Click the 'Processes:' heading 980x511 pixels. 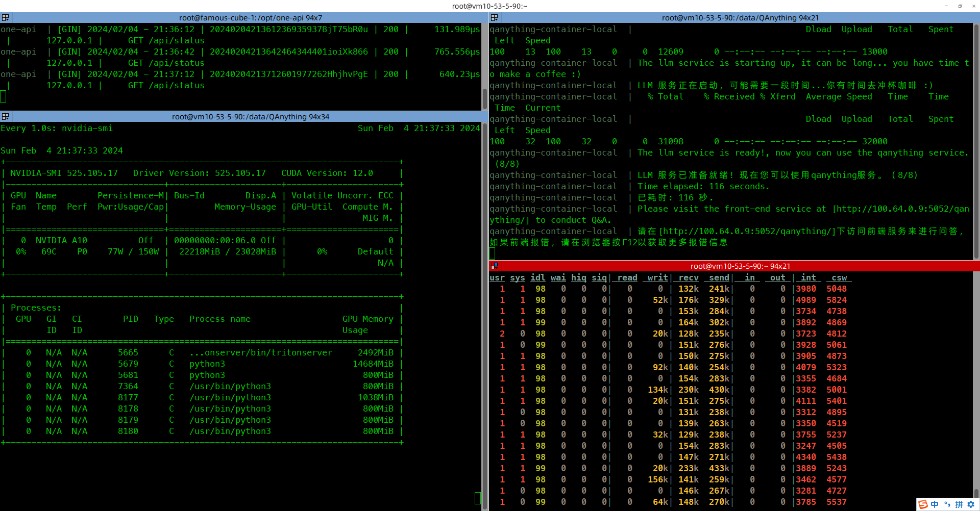click(36, 308)
